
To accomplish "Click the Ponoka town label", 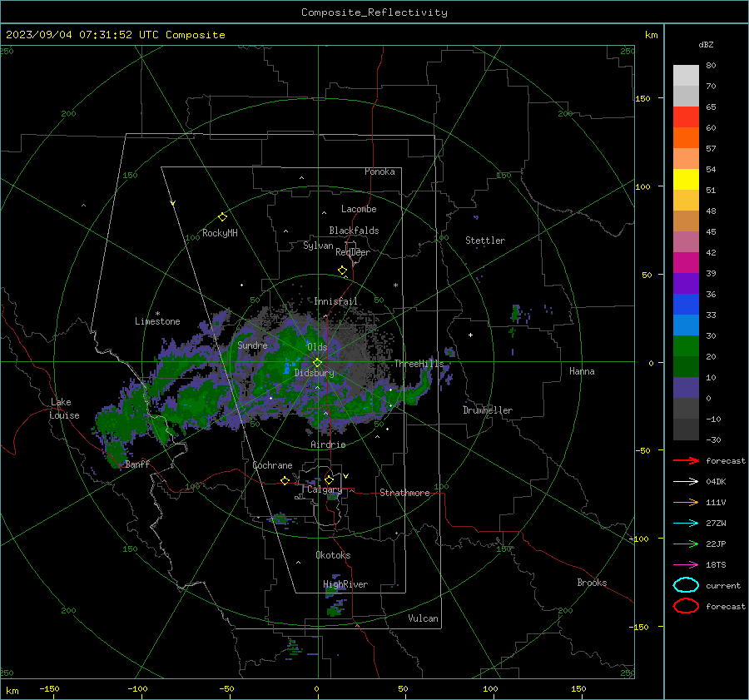I will click(x=379, y=171).
